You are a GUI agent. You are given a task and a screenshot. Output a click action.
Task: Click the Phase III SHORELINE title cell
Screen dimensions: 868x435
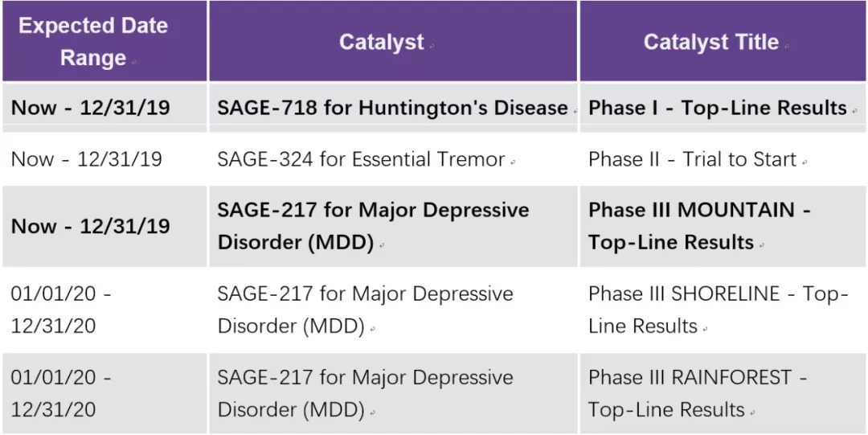click(x=718, y=310)
